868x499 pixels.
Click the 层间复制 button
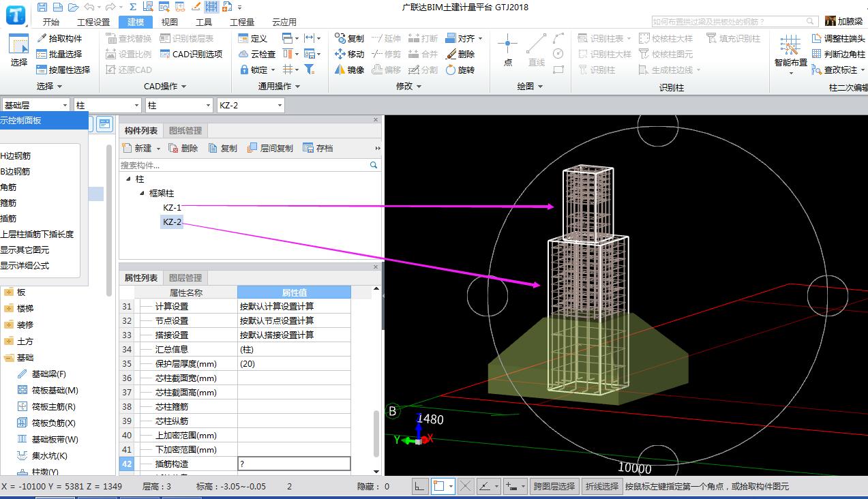point(270,148)
